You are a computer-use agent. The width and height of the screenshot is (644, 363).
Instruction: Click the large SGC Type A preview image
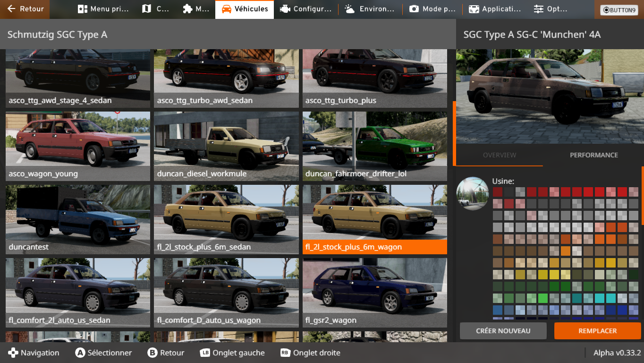[550, 96]
